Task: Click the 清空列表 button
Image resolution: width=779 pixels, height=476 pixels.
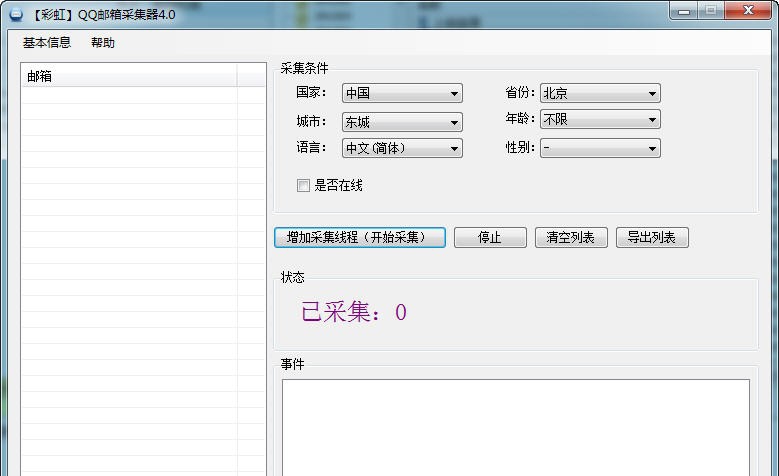Action: (x=571, y=238)
